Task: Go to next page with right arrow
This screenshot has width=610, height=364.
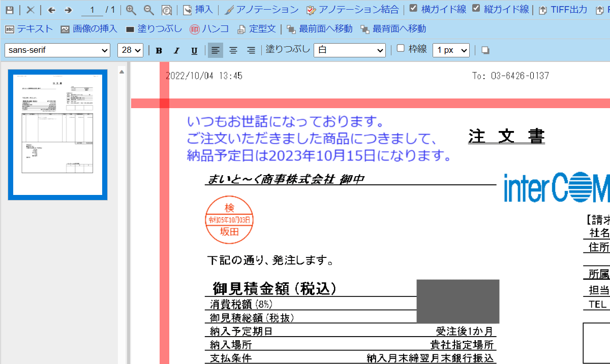Action: [69, 10]
